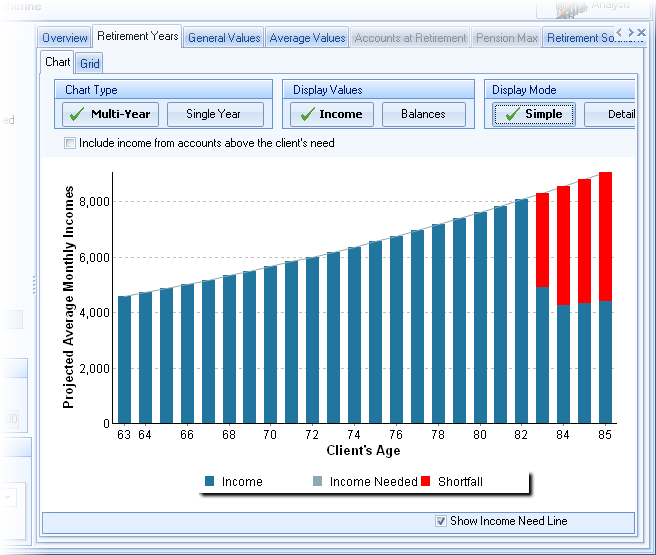The image size is (656, 555).
Task: Uncheck Show Income Need Line
Action: tap(441, 521)
